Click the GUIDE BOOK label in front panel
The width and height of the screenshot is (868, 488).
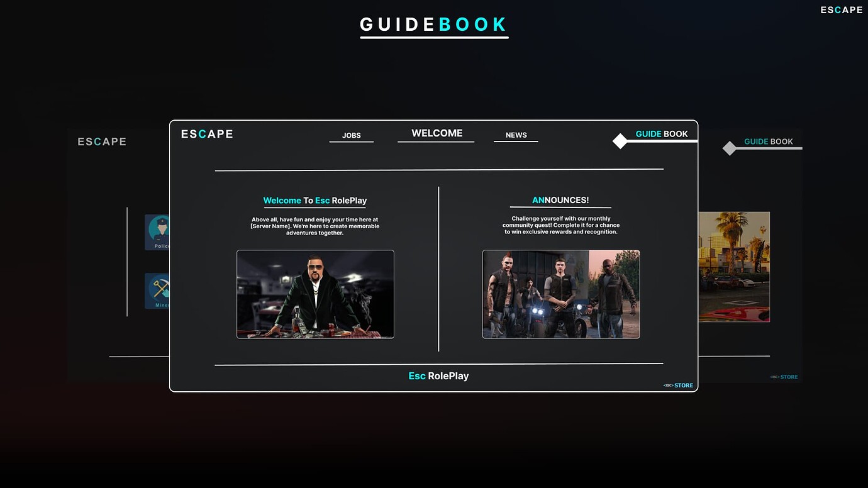(x=662, y=134)
